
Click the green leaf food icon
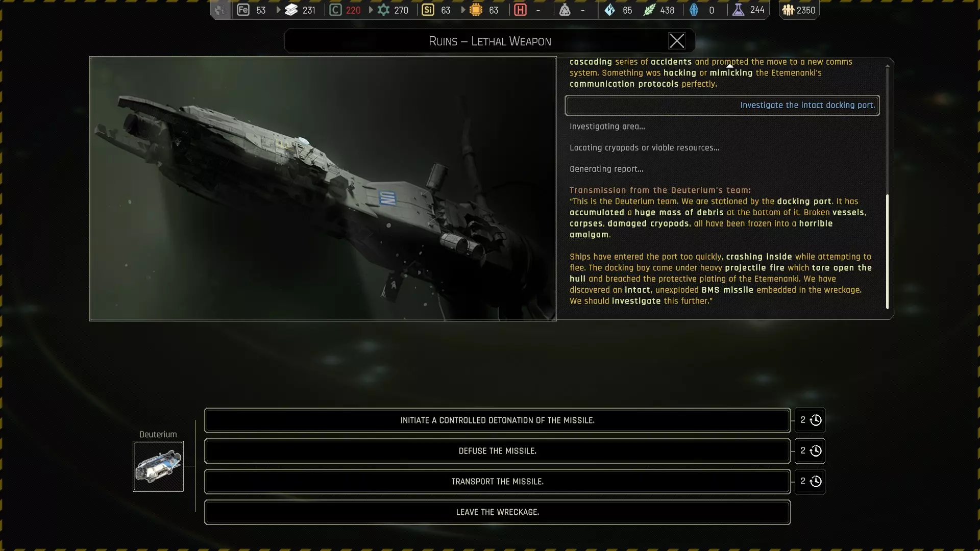pos(649,10)
